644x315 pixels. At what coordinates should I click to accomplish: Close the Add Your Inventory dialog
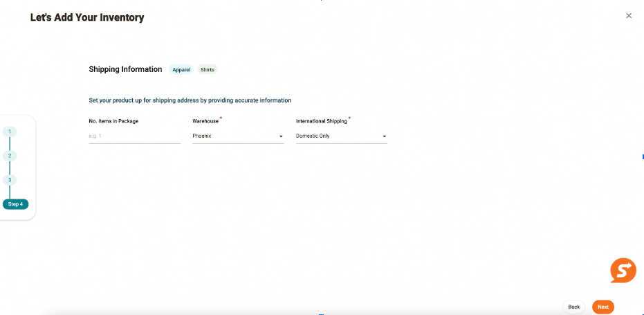pos(629,16)
